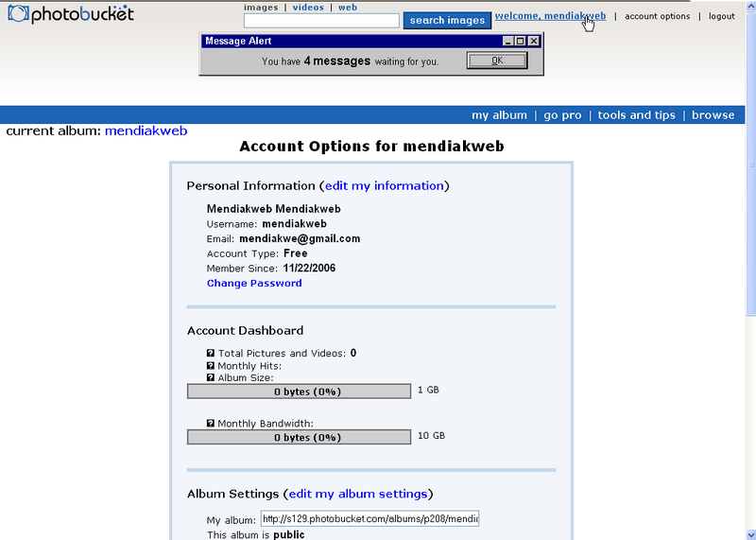This screenshot has width=756, height=540.
Task: Switch search type to images
Action: click(x=261, y=8)
